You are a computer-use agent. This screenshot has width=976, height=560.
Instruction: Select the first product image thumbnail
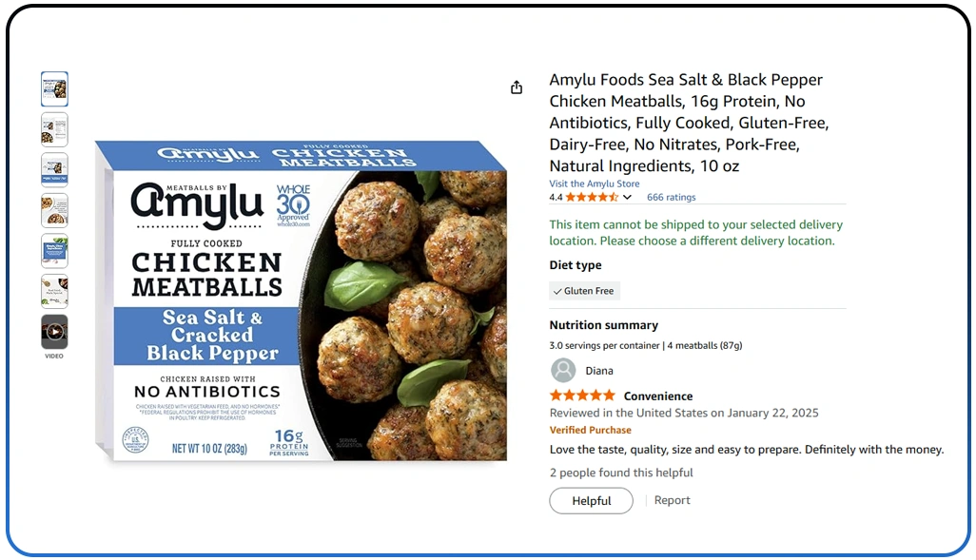click(54, 88)
